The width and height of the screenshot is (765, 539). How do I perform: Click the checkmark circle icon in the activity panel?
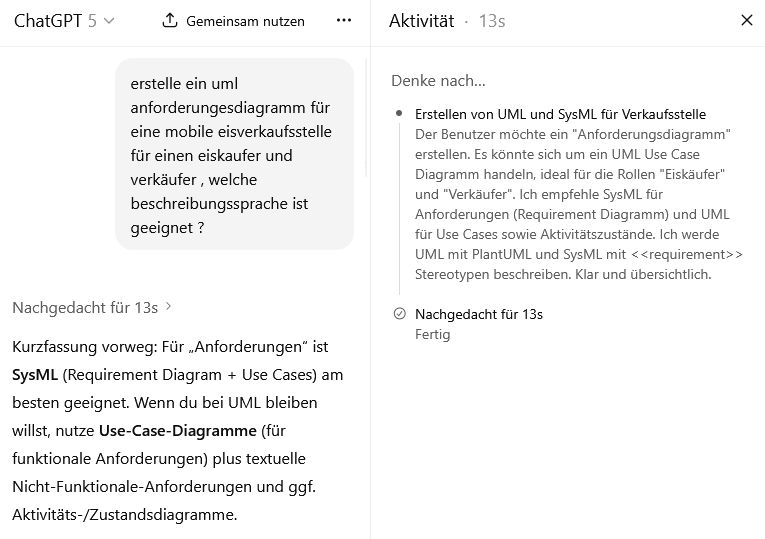tap(400, 314)
